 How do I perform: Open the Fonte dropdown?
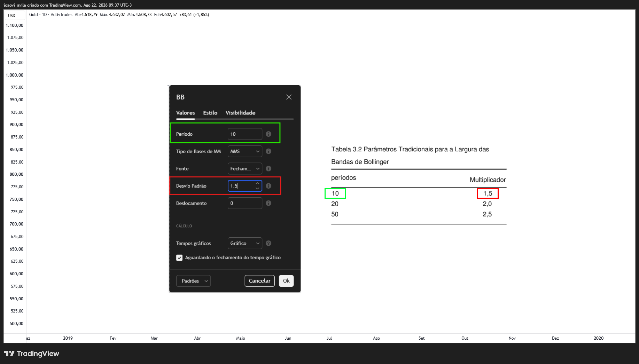click(245, 168)
